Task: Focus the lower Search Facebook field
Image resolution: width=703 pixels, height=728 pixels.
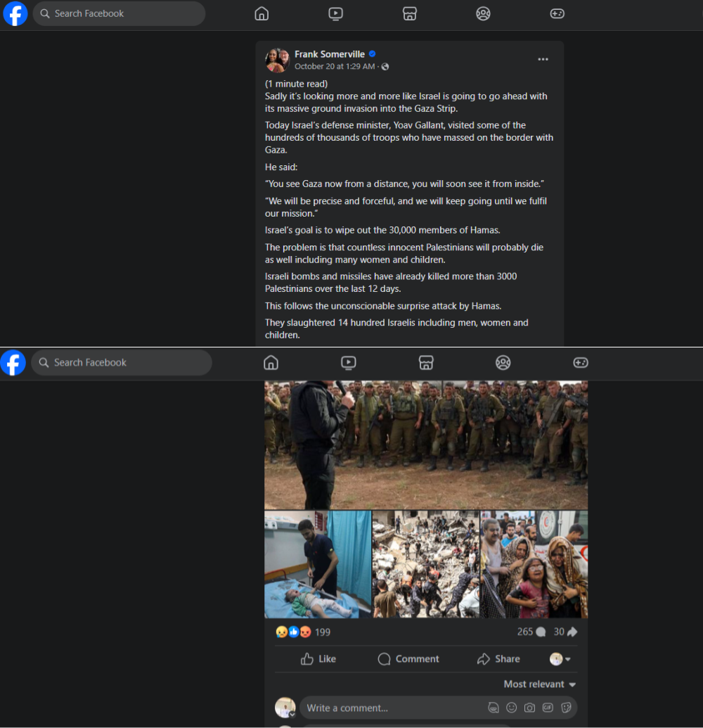Action: point(122,363)
